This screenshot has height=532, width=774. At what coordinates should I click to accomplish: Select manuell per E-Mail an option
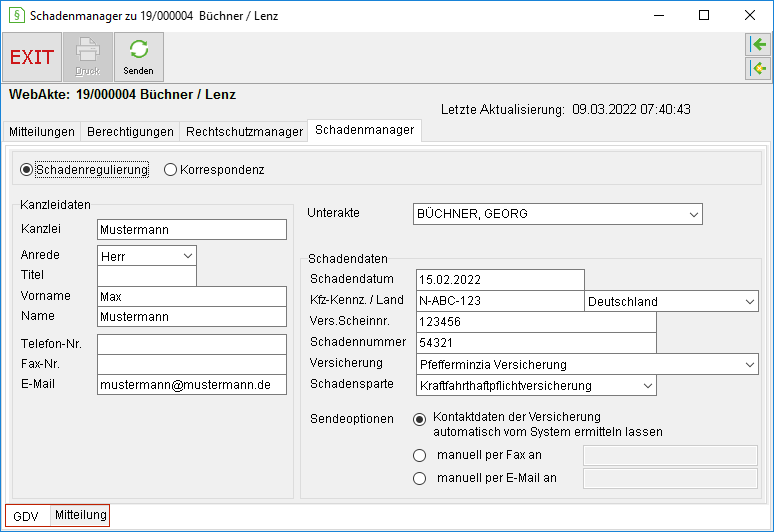point(420,478)
